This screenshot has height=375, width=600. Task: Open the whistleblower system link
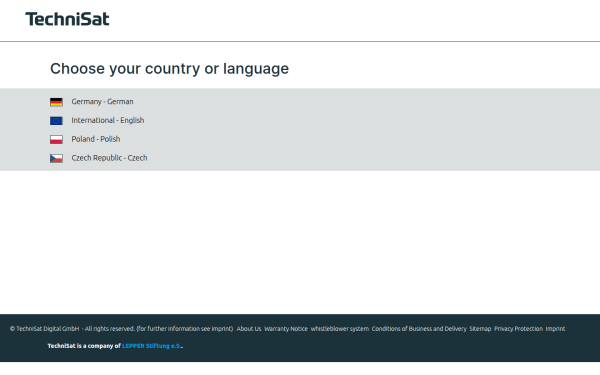[x=340, y=329]
